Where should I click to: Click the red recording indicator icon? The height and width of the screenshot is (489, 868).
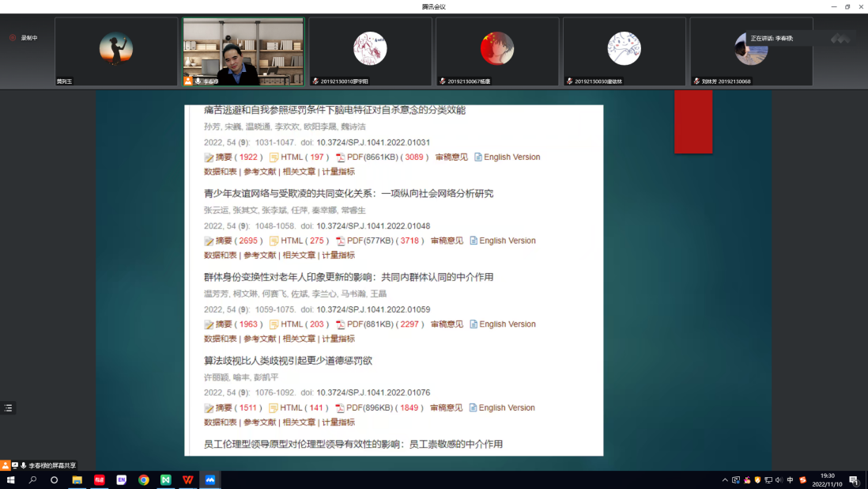(13, 38)
